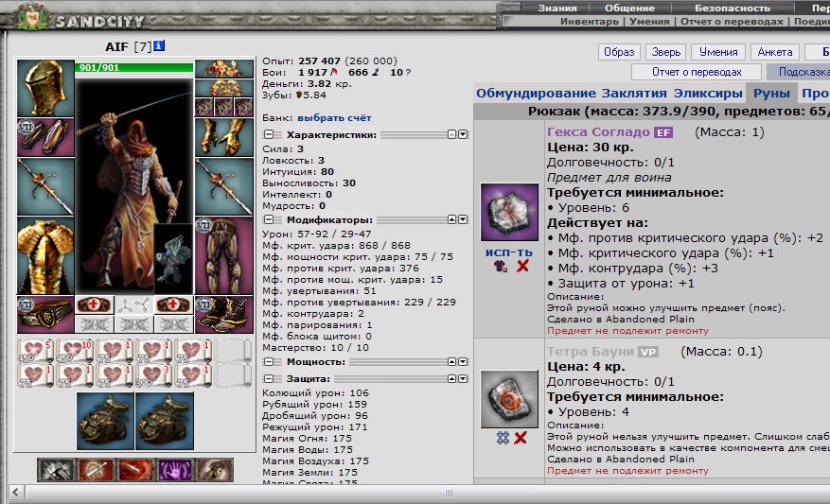Viewport: 830px width, 504px height.
Task: Click the boots equipment slot
Action: (x=224, y=314)
